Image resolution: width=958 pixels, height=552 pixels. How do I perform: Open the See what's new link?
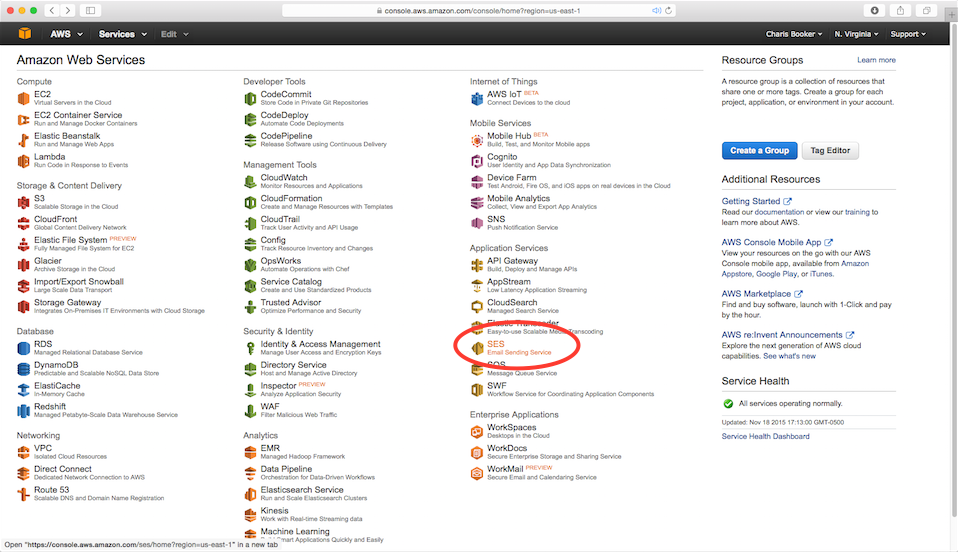pos(789,356)
